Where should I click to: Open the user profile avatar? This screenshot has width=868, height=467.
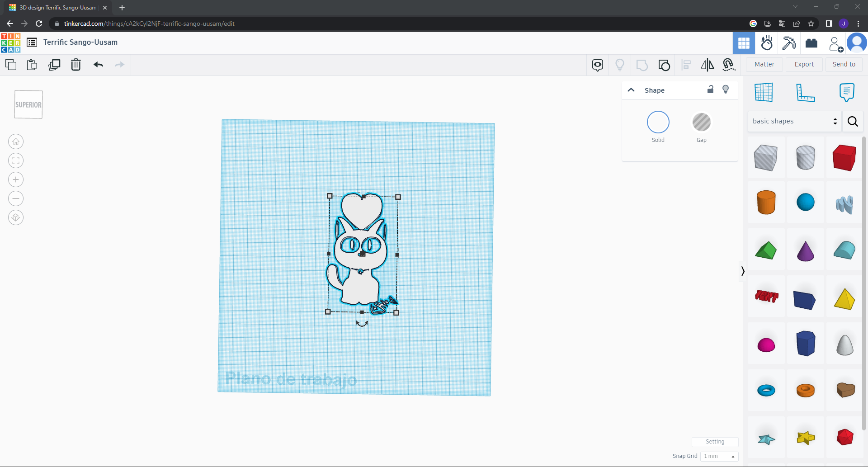[857, 43]
